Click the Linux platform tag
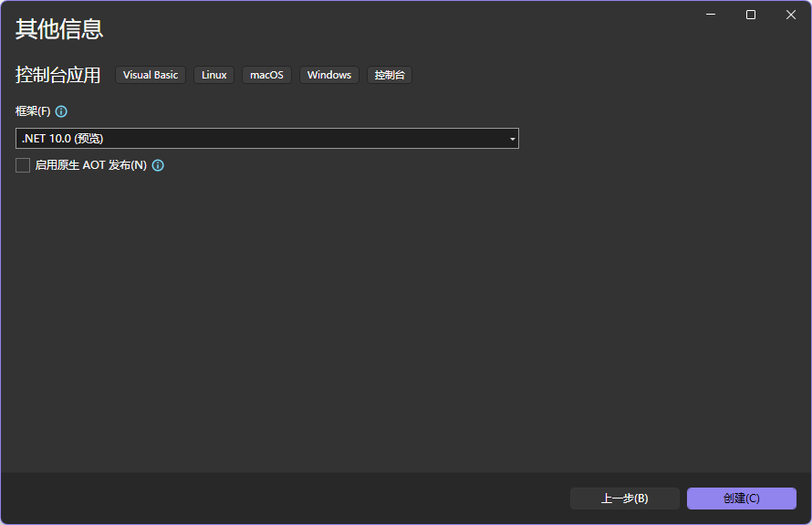The width and height of the screenshot is (812, 525). tap(214, 75)
